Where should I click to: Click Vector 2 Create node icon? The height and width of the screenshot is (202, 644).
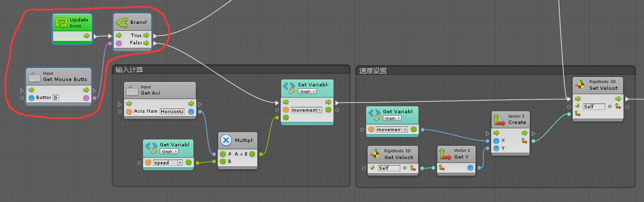499,120
